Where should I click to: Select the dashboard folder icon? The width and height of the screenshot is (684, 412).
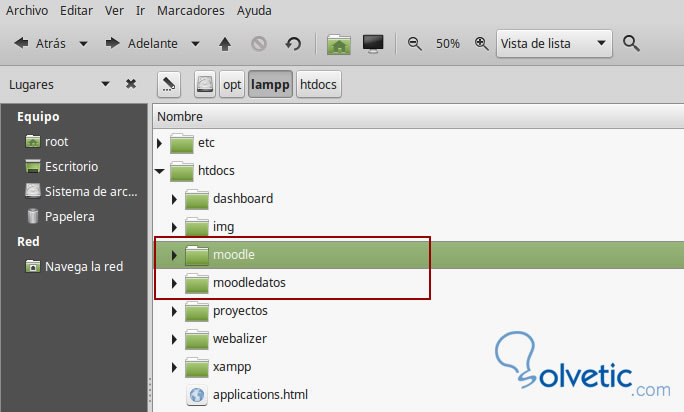[x=197, y=199]
